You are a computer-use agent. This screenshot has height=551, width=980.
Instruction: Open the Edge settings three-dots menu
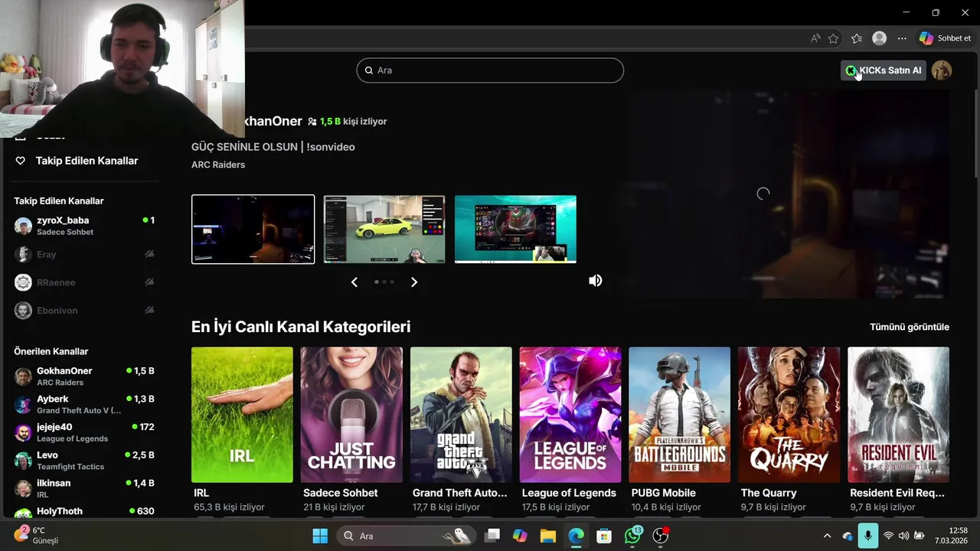coord(902,38)
